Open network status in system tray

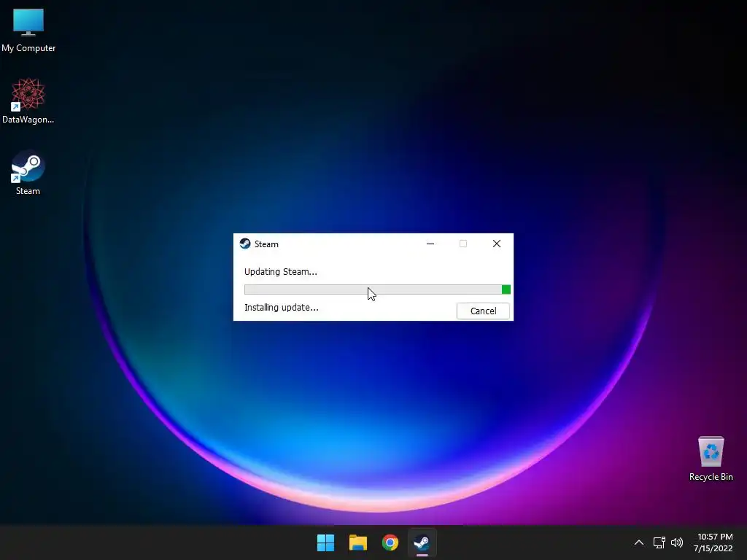[x=659, y=542]
